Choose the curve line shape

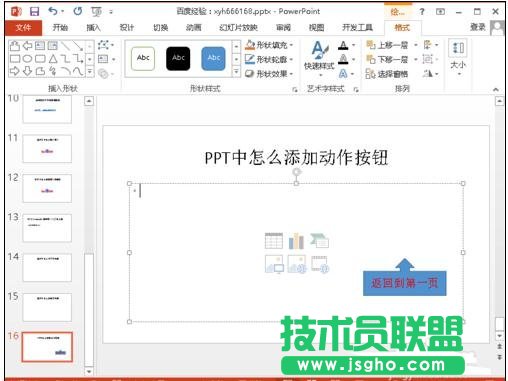click(x=78, y=71)
